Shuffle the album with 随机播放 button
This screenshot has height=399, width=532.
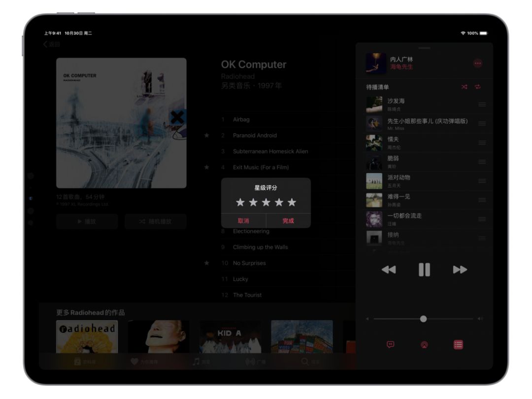click(155, 222)
